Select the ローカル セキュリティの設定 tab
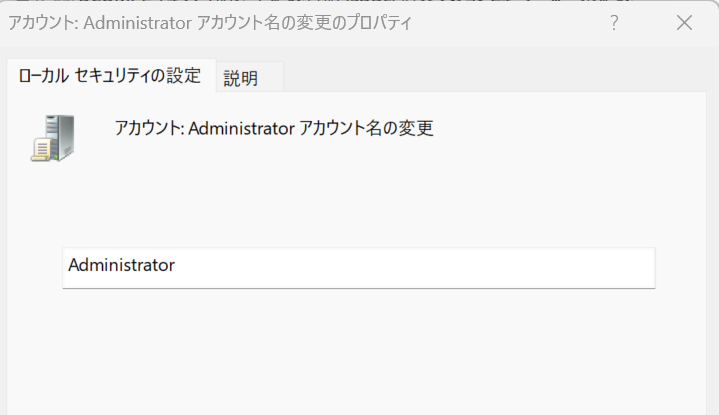719x415 pixels. [x=111, y=76]
